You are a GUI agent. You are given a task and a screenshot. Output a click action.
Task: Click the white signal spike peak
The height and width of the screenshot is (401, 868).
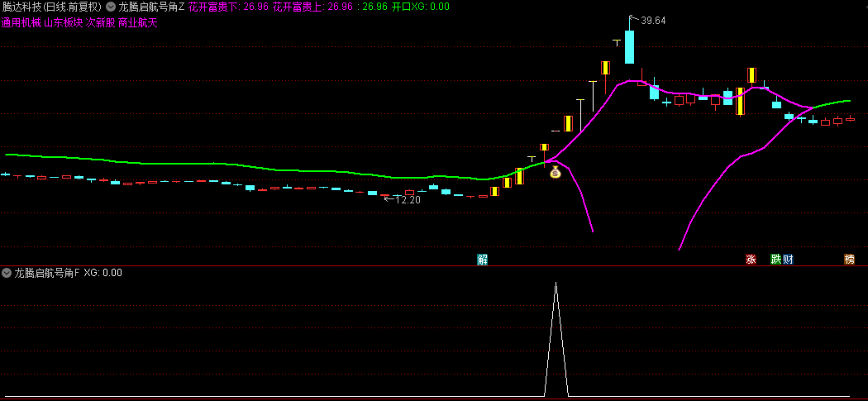click(x=556, y=284)
